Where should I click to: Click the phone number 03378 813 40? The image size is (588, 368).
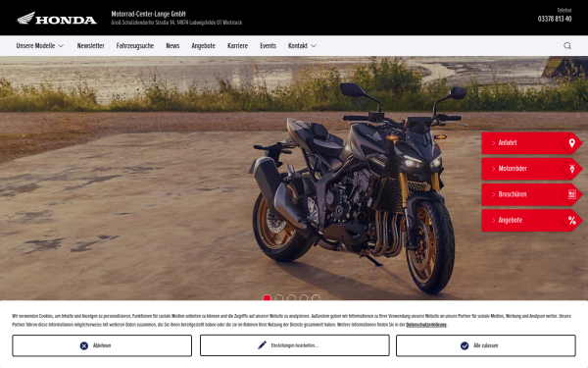click(x=555, y=19)
